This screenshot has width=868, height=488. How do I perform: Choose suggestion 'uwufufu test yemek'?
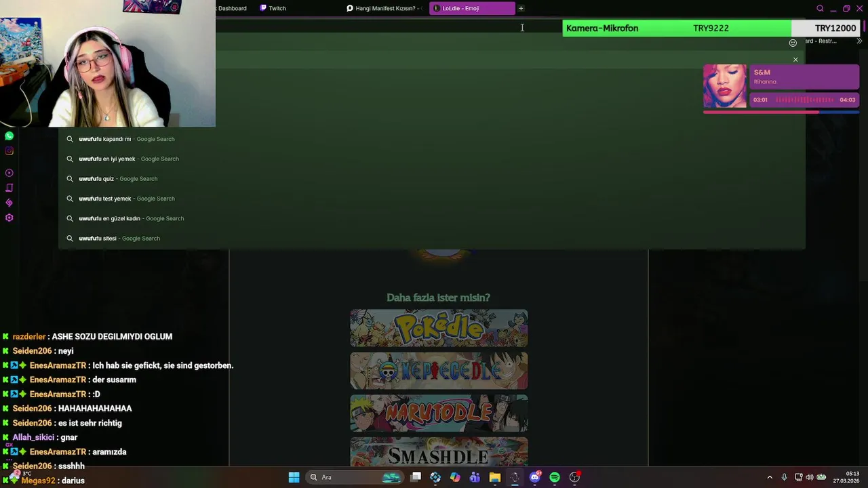432,199
